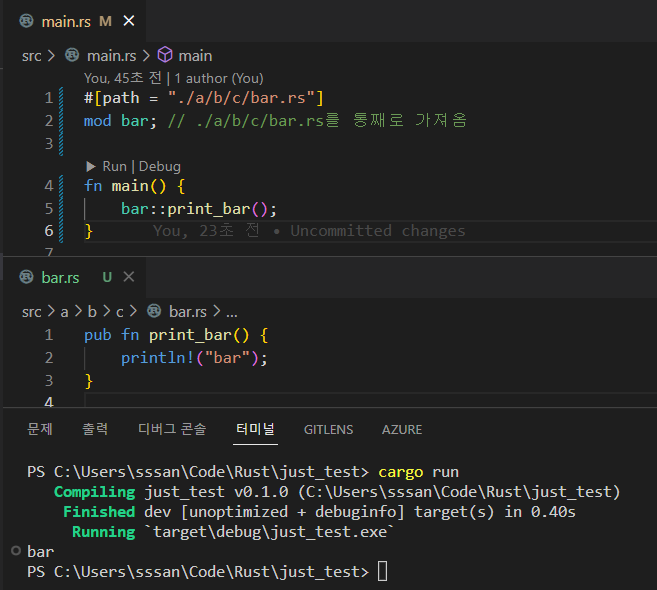
Task: Click the Rust file icon on bar.rs tab
Action: (27, 277)
